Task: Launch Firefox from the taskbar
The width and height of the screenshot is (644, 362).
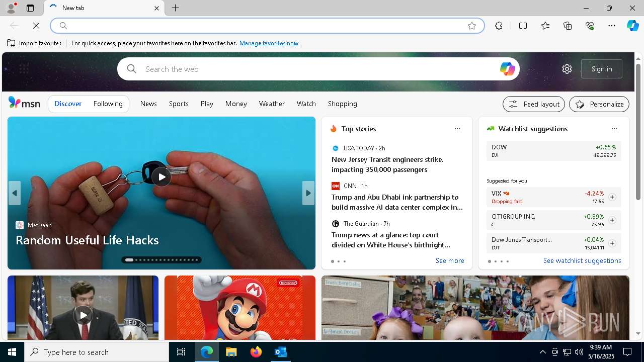Action: pyautogui.click(x=256, y=352)
